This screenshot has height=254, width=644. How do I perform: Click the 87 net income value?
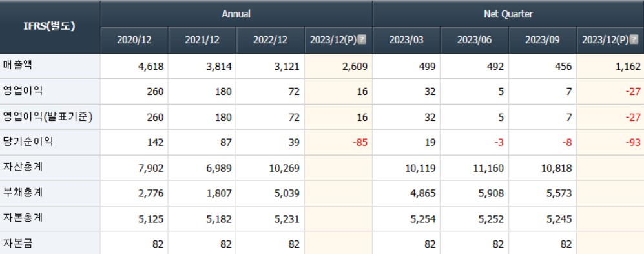(x=226, y=143)
